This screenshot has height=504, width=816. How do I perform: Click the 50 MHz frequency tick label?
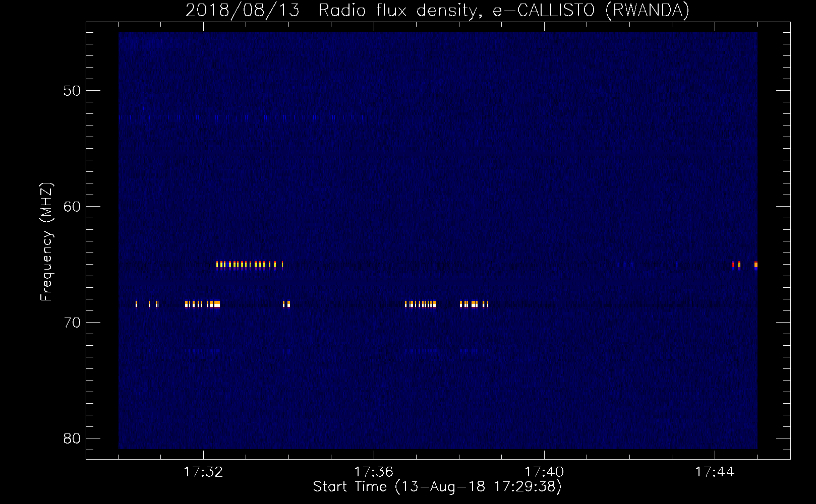(x=72, y=91)
